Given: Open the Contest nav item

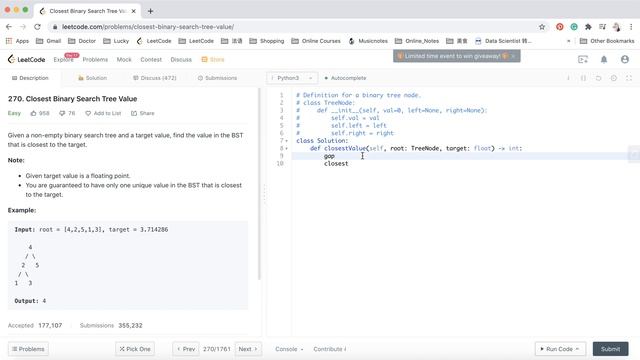Looking at the screenshot, I should 151,60.
